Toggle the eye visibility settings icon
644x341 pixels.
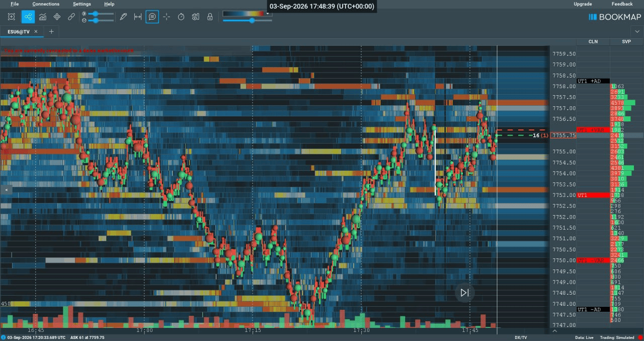point(196,17)
